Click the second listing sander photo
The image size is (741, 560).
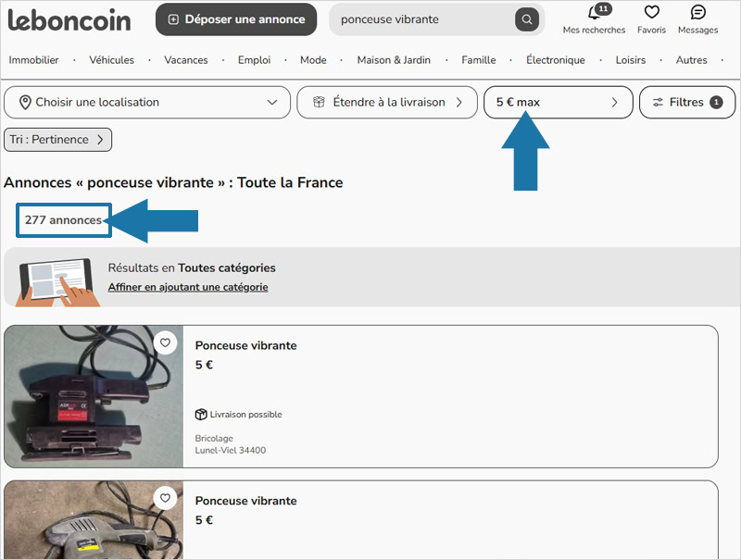coord(94,520)
